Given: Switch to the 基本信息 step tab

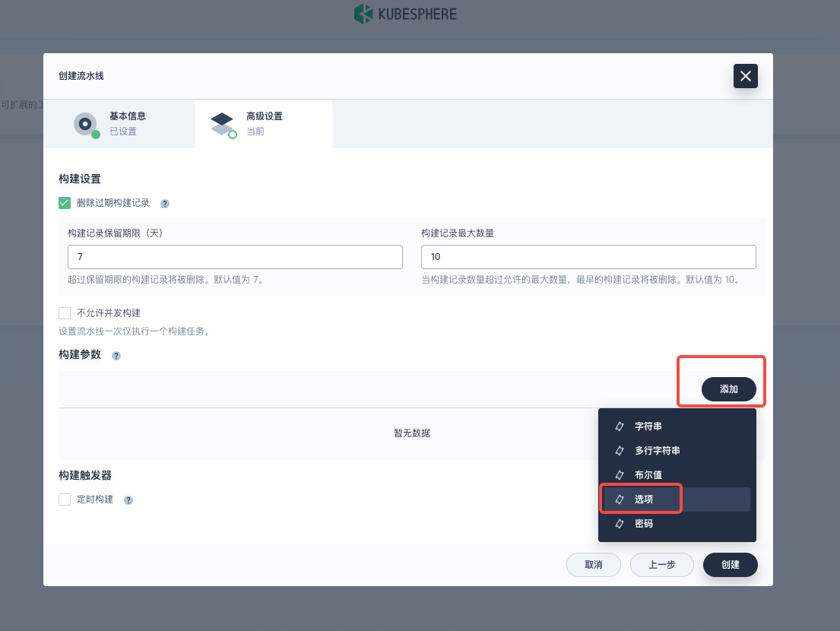Looking at the screenshot, I should (x=119, y=123).
